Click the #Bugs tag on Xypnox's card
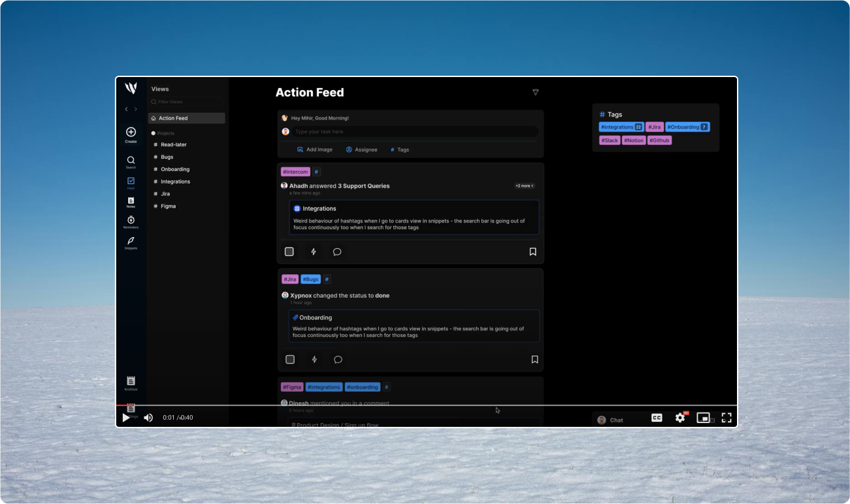 point(311,279)
